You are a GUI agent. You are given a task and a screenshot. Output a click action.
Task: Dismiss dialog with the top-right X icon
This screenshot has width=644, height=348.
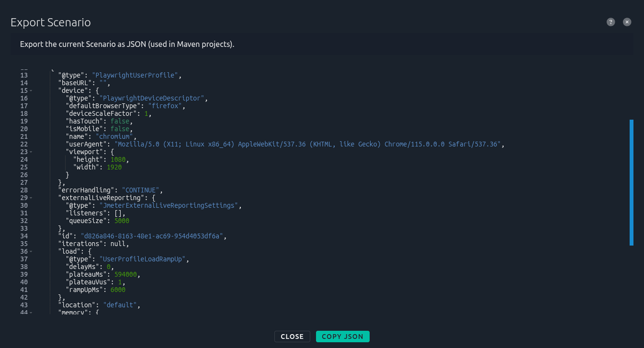pyautogui.click(x=627, y=22)
